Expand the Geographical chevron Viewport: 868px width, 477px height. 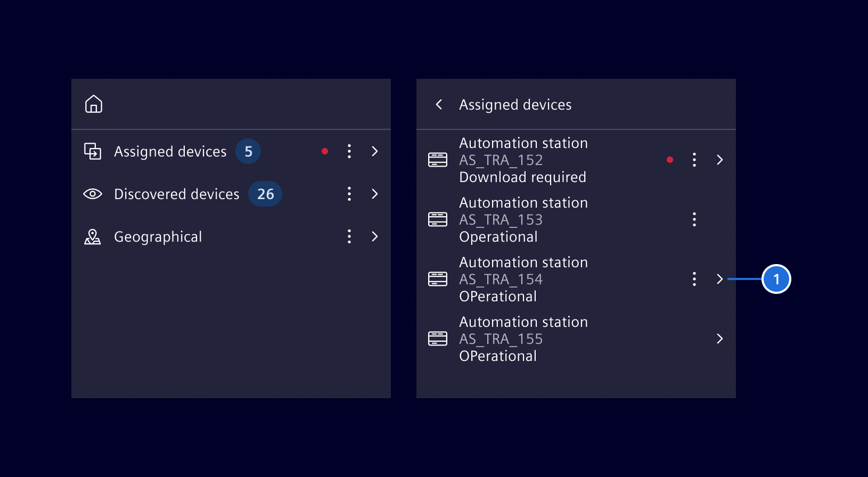[x=375, y=236]
